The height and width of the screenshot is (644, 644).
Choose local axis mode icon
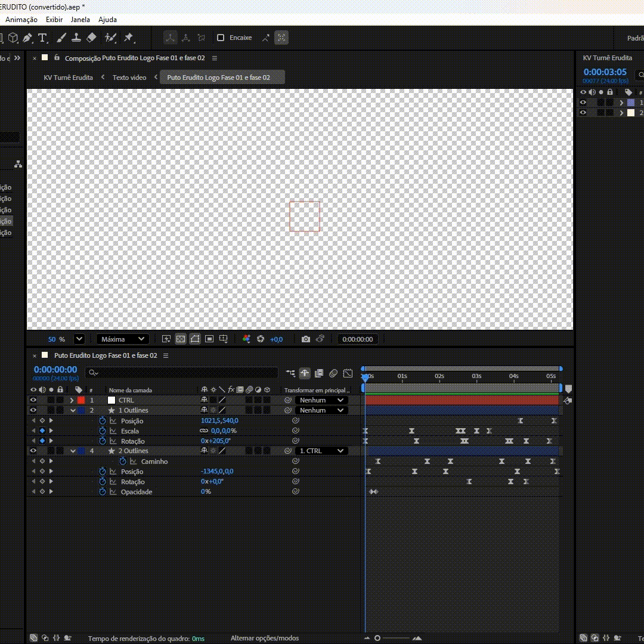(169, 38)
